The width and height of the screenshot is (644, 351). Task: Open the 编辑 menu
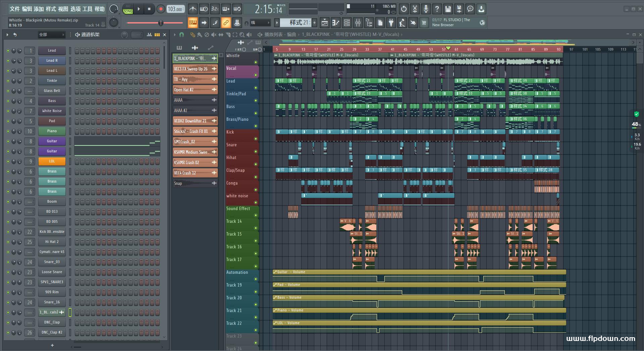(x=27, y=9)
